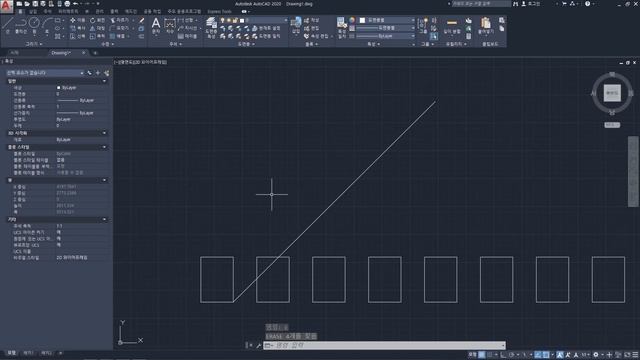Click the customization menu in status bar
This screenshot has height=360, width=640.
pyautogui.click(x=635, y=355)
